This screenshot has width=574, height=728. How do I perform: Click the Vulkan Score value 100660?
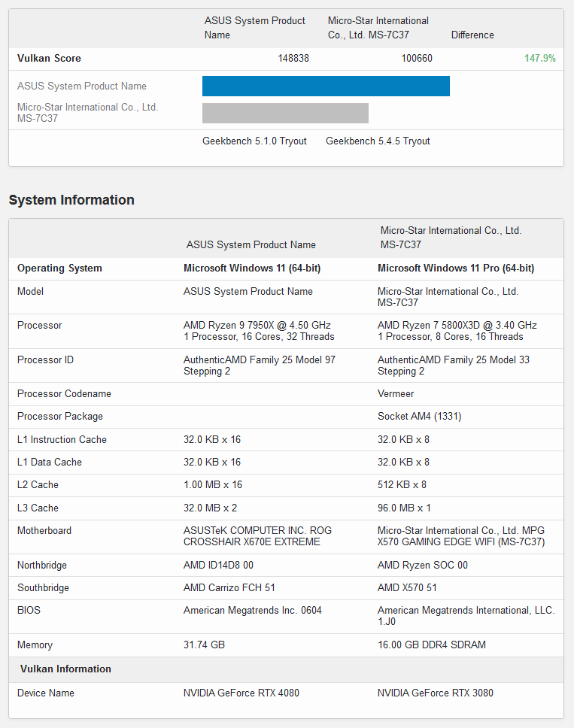(x=417, y=58)
